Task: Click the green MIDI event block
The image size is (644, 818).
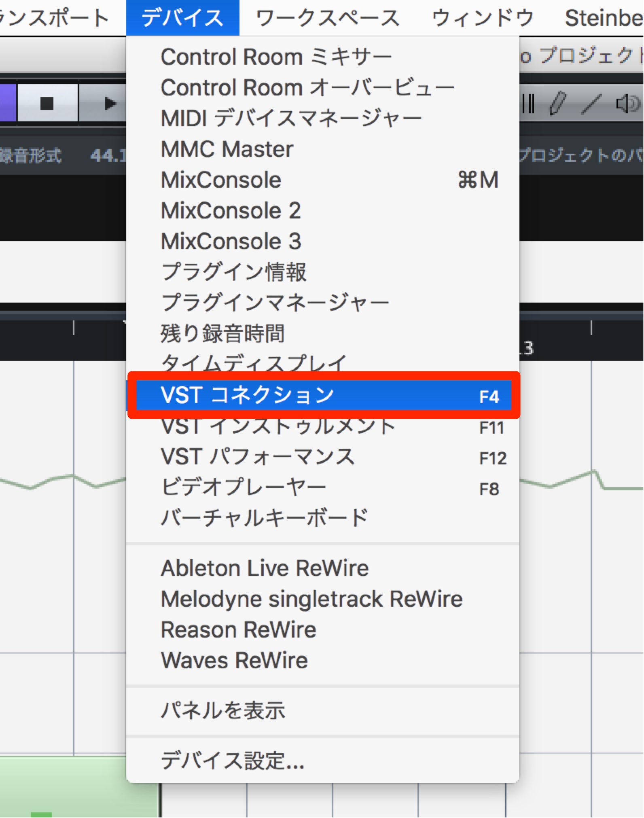Action: pyautogui.click(x=80, y=787)
